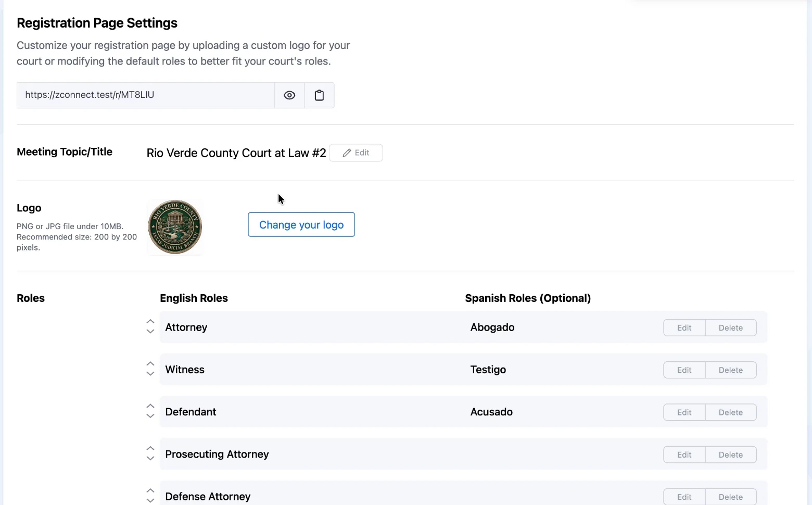Preview registration page with eye icon
Viewport: 812px width, 505px height.
(x=289, y=95)
